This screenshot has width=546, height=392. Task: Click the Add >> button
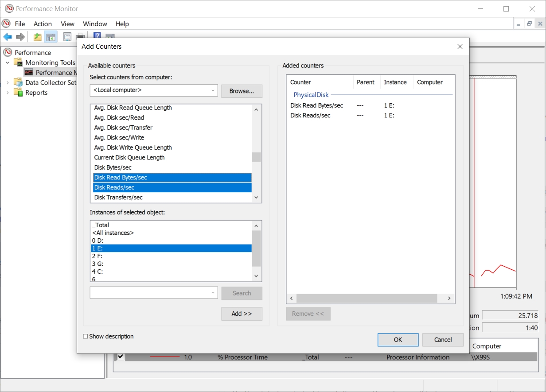[242, 314]
